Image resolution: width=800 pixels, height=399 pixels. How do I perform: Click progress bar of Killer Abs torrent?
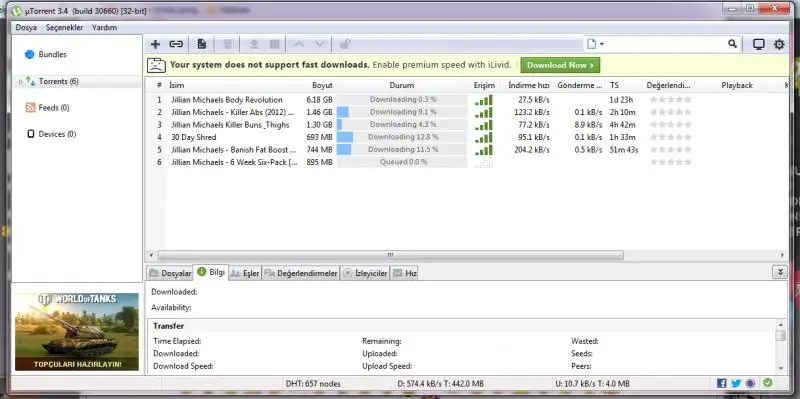[402, 112]
